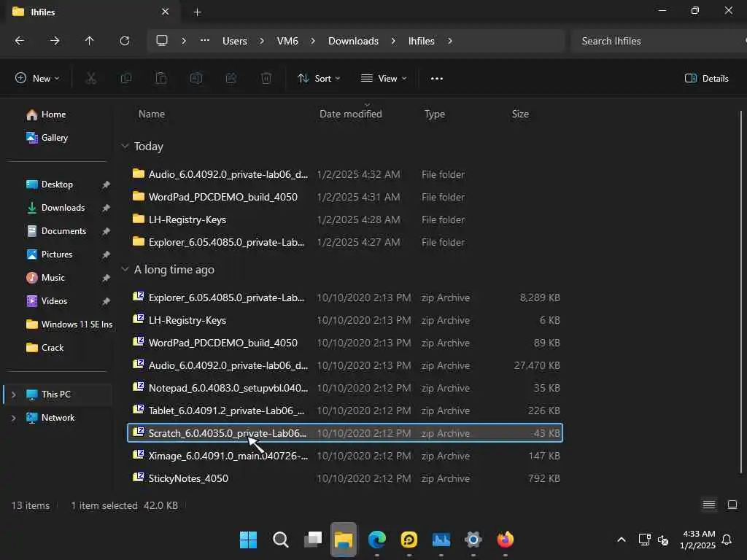
Task: Click Downloads in the breadcrumb
Action: tap(353, 41)
